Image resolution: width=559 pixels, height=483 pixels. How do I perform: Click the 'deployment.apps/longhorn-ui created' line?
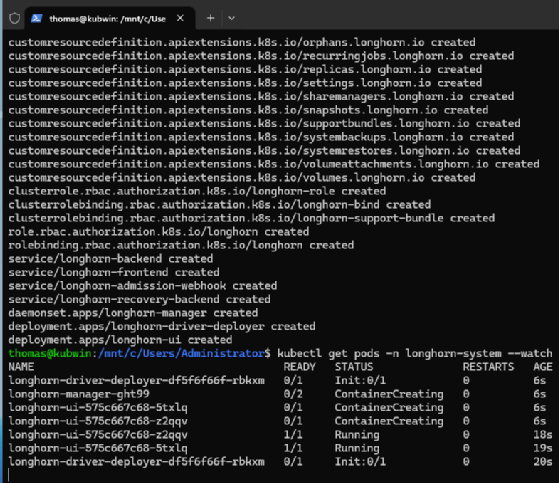coord(120,340)
